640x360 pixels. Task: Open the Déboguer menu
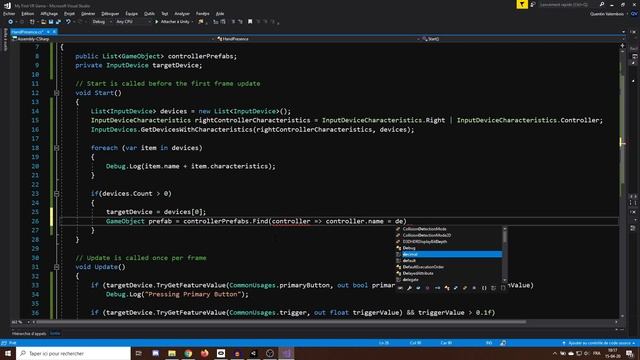110,13
